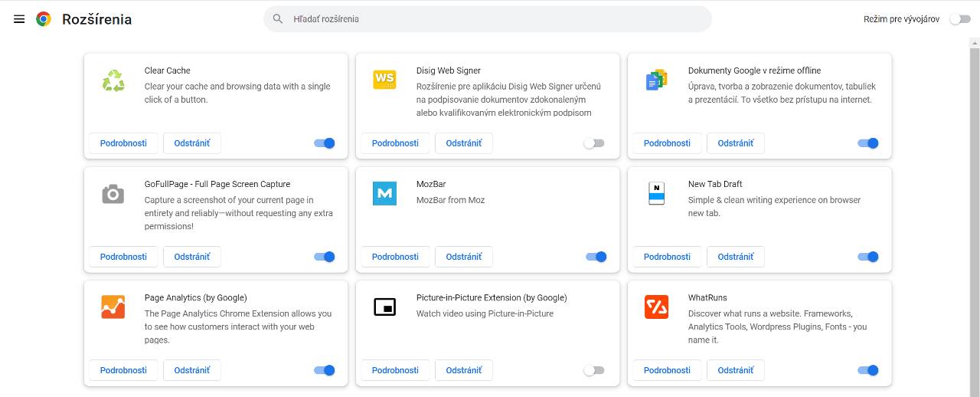The width and height of the screenshot is (980, 397).
Task: Click the 'MozBar from Moz' description
Action: [x=450, y=200]
